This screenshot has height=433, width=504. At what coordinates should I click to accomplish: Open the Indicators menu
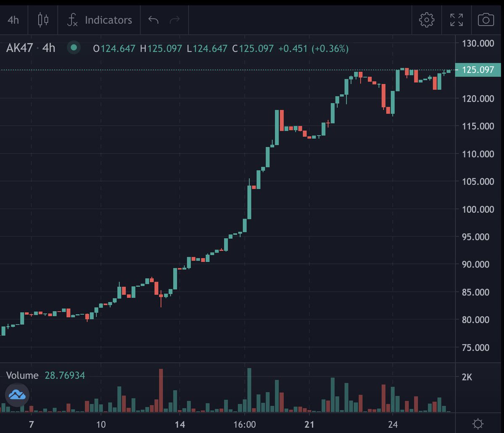tap(100, 20)
